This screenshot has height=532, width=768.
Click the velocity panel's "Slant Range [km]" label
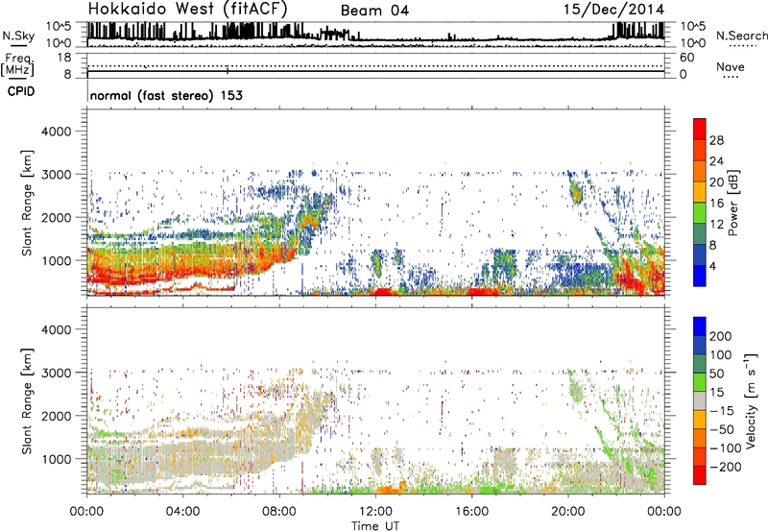point(27,400)
